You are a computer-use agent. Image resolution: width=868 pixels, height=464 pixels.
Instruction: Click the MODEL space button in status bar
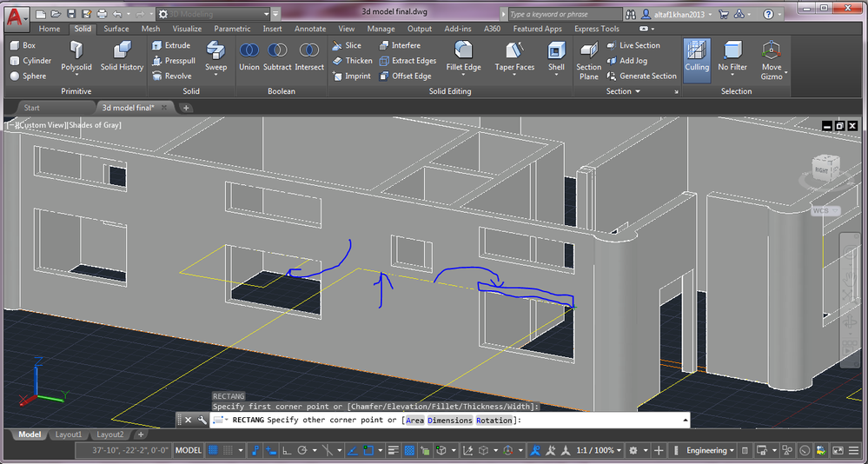[x=189, y=450]
